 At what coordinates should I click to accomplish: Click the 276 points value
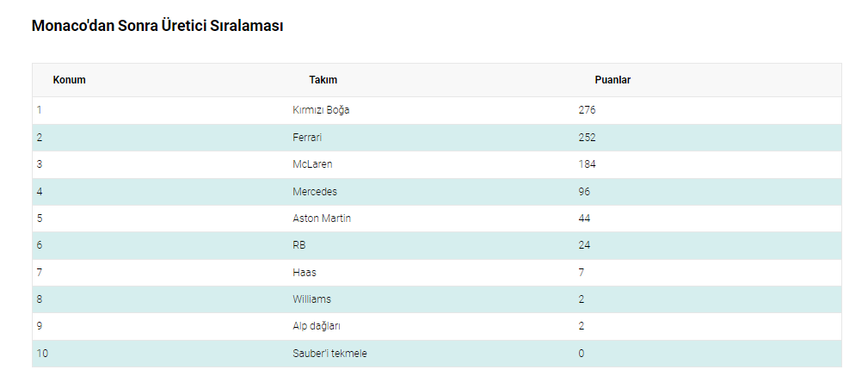coord(587,110)
